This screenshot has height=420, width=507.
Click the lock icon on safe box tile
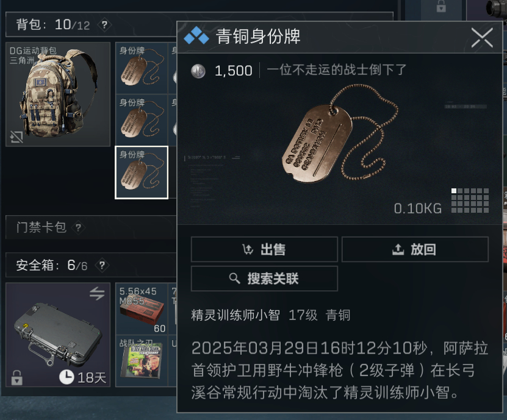tap(17, 378)
